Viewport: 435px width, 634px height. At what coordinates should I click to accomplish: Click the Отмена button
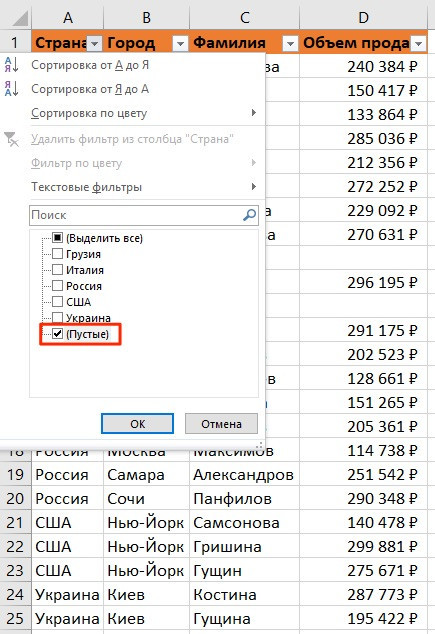coord(221,423)
